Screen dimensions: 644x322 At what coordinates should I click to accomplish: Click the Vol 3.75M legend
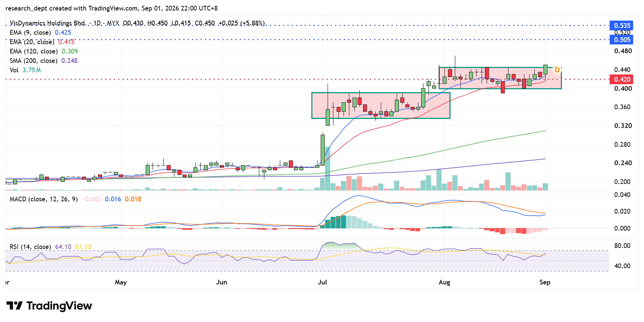pos(25,70)
